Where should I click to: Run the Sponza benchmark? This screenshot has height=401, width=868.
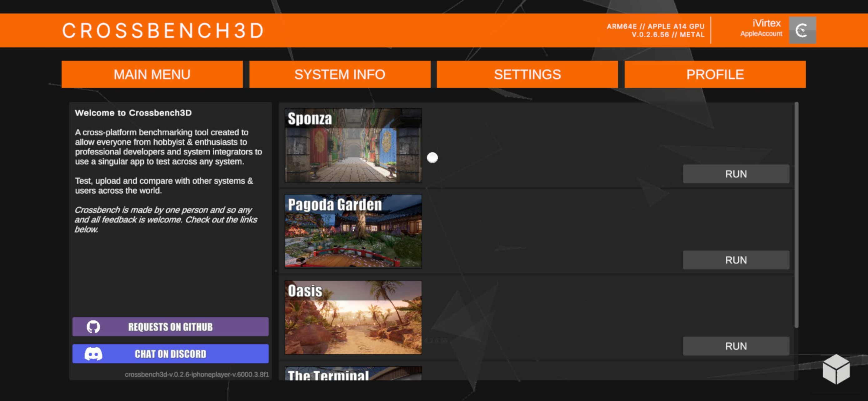click(x=736, y=174)
